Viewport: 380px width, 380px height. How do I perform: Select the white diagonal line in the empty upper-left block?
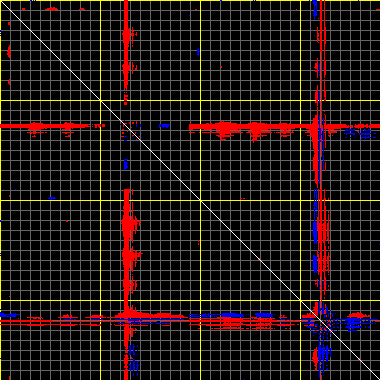tap(51, 51)
